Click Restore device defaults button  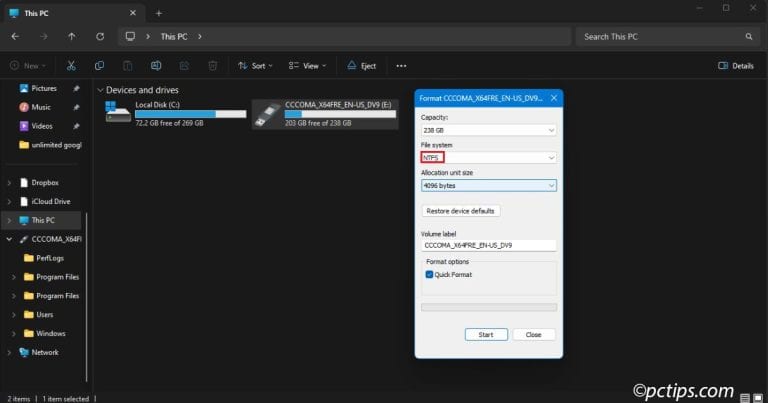pyautogui.click(x=460, y=211)
